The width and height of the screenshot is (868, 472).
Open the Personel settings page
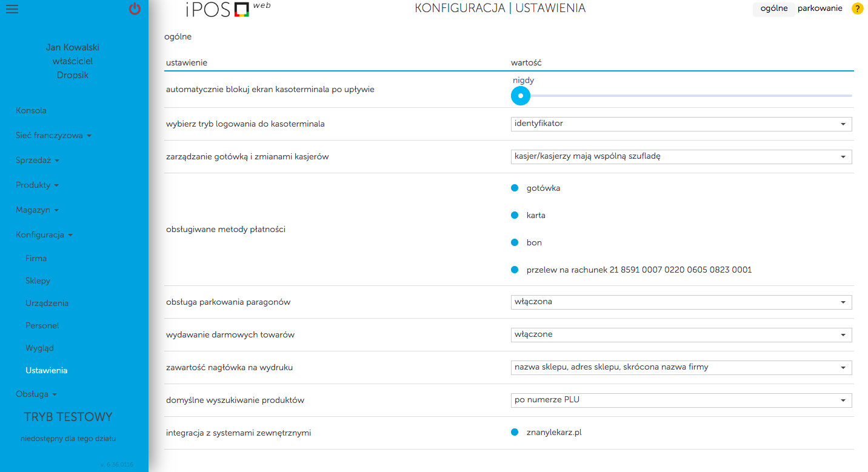pos(42,325)
